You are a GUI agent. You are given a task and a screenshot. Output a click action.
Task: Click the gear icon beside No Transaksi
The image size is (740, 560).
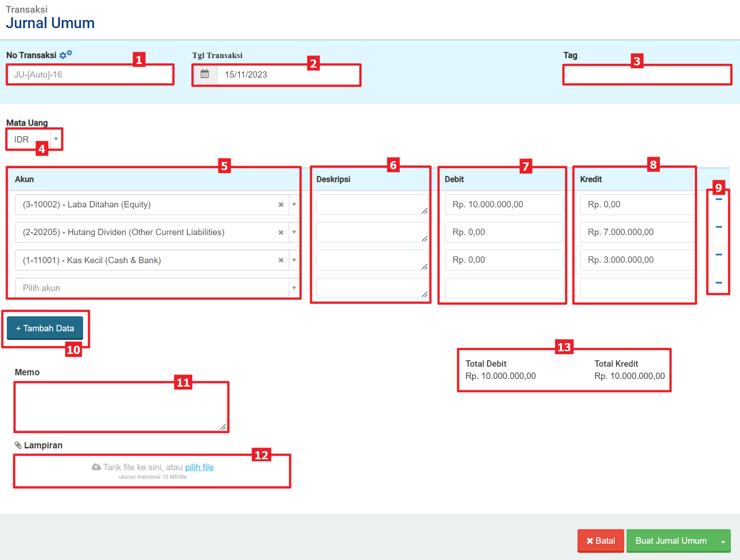click(66, 54)
